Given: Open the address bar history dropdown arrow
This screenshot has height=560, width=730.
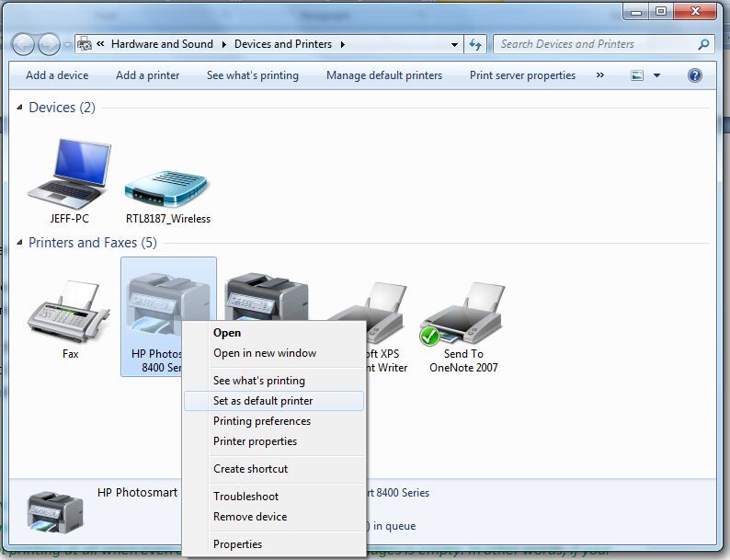Looking at the screenshot, I should [x=454, y=45].
